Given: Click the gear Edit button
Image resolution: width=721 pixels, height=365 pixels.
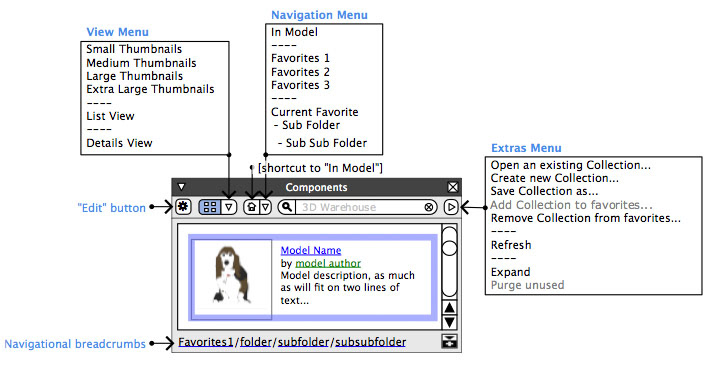Looking at the screenshot, I should [x=183, y=207].
